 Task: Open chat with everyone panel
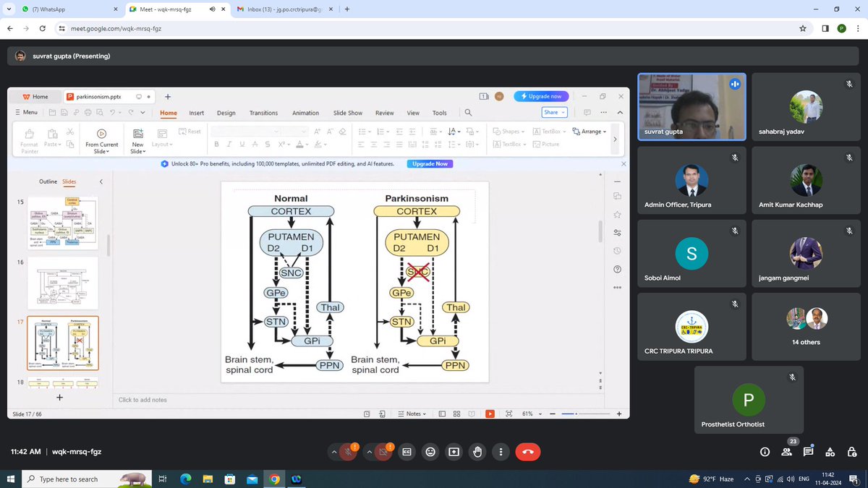(808, 452)
